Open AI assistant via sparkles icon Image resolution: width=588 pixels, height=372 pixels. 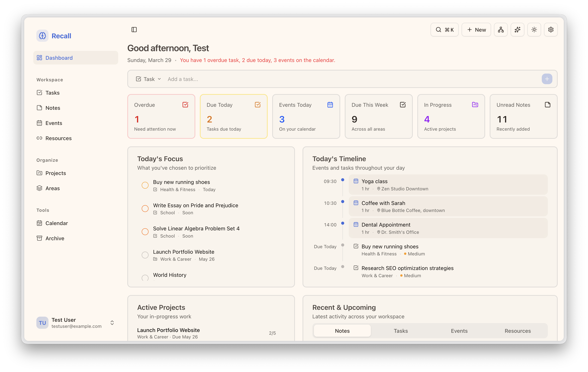click(x=517, y=30)
